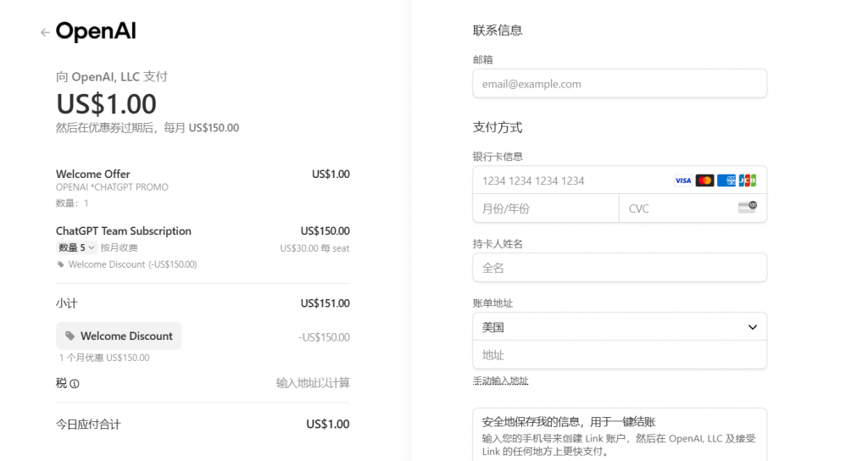Click the Visa card icon

tap(683, 181)
